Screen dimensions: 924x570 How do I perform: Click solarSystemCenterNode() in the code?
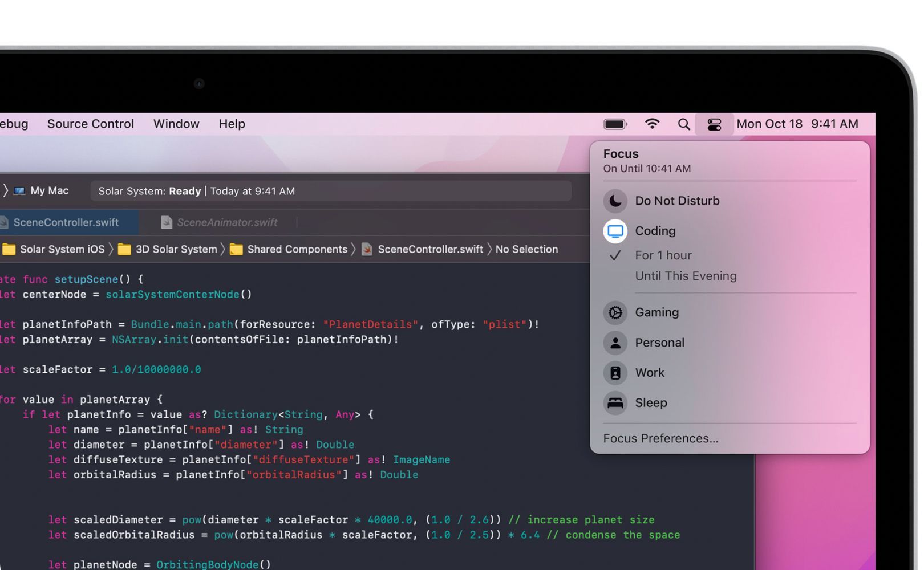point(179,295)
